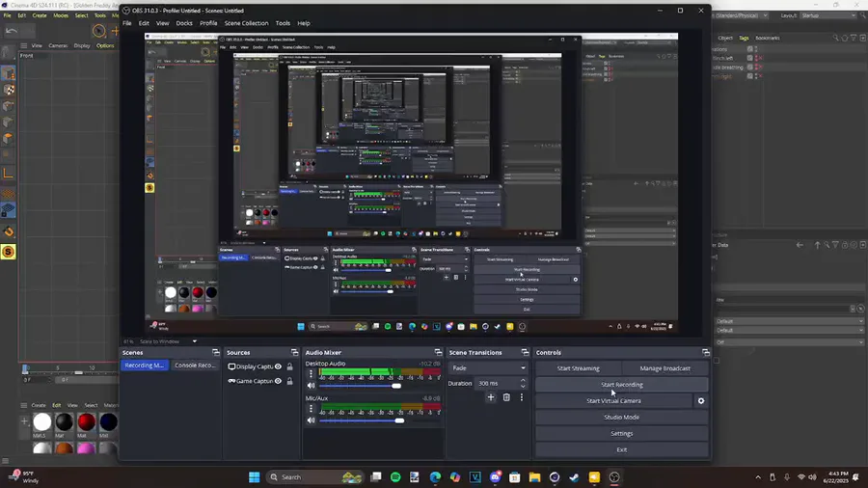Select Cinema 4D live selection tool
Image resolution: width=868 pixels, height=488 pixels.
point(98,31)
